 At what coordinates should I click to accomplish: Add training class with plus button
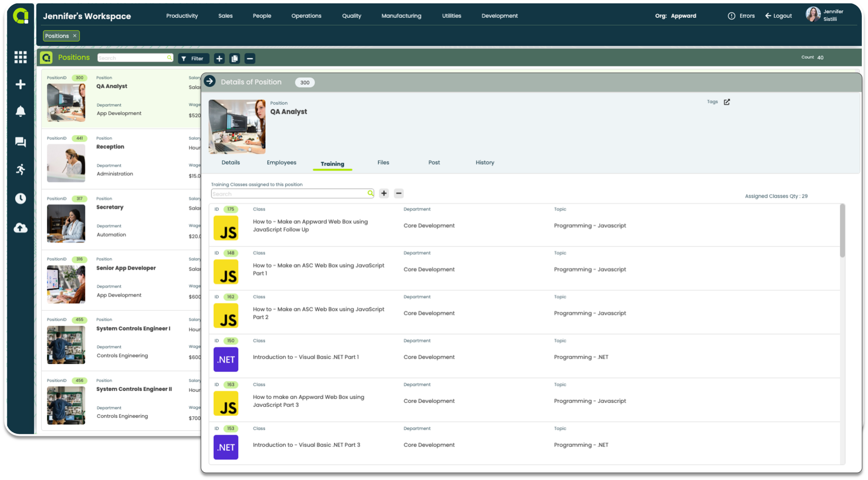(384, 193)
